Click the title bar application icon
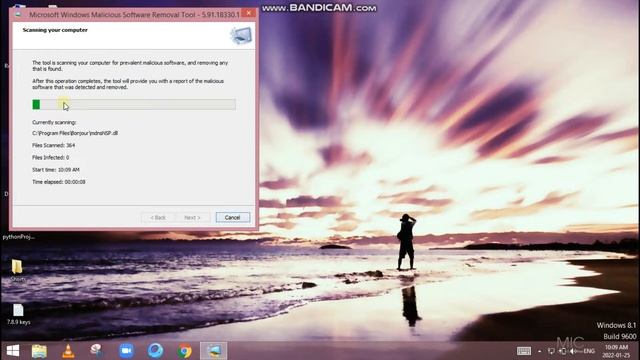 [18, 14]
